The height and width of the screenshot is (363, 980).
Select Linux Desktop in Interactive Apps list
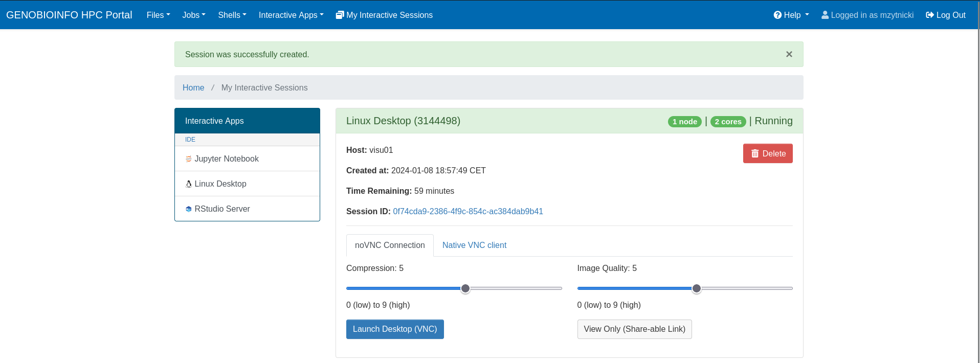pyautogui.click(x=247, y=184)
